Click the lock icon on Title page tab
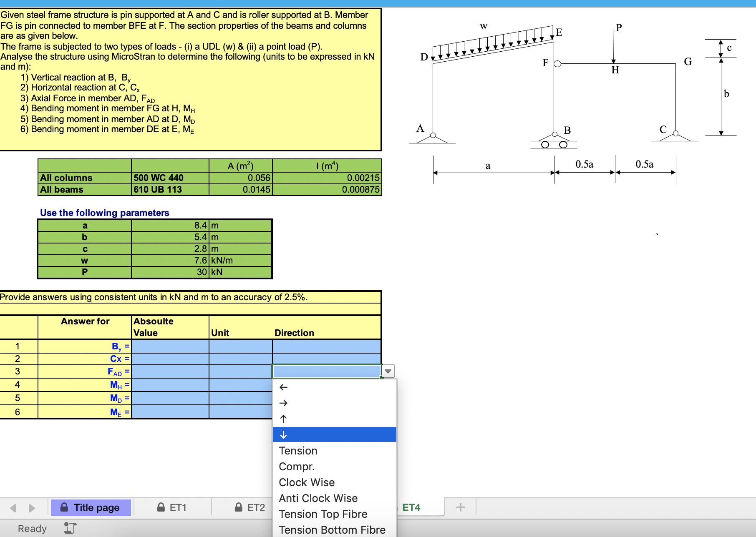The image size is (756, 537). [65, 507]
